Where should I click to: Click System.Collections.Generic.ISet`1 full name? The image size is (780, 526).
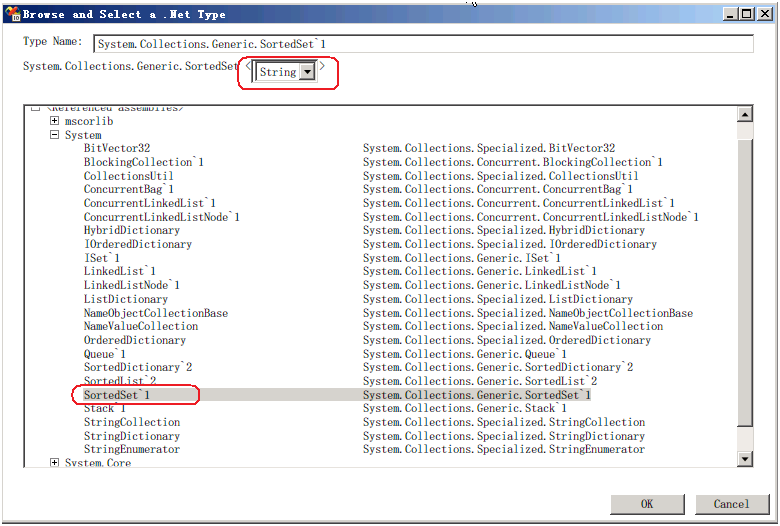(x=462, y=258)
